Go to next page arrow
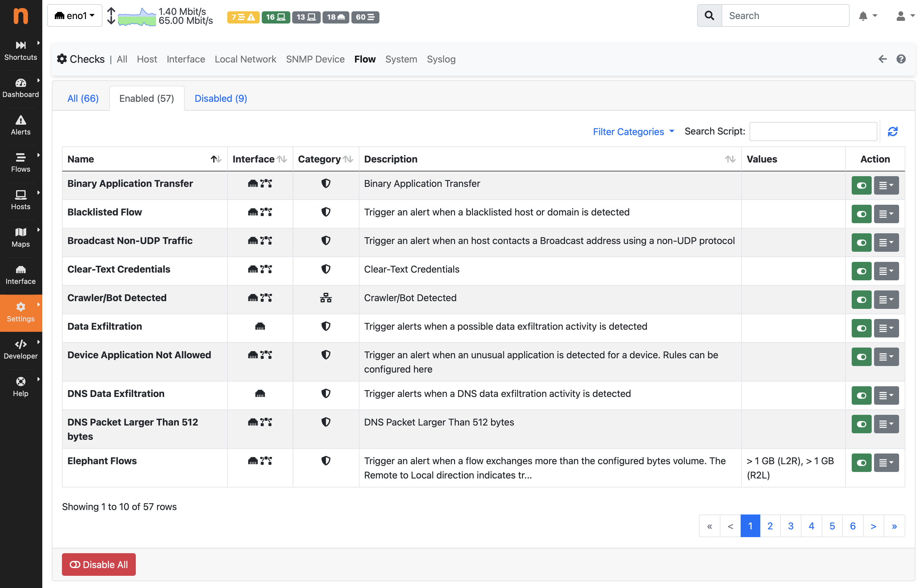The height and width of the screenshot is (588, 922). (x=873, y=526)
